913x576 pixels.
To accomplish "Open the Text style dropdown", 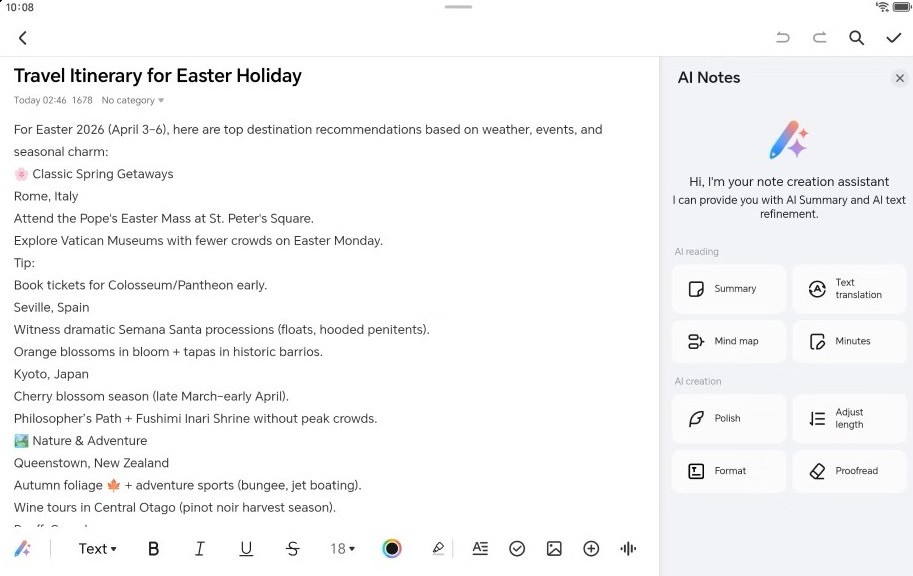I will [97, 548].
